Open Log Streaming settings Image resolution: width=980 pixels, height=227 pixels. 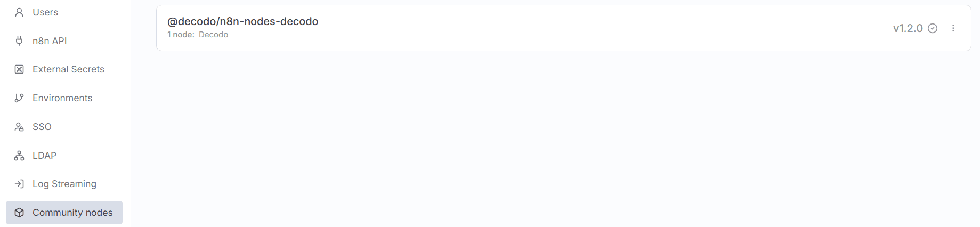pos(64,184)
